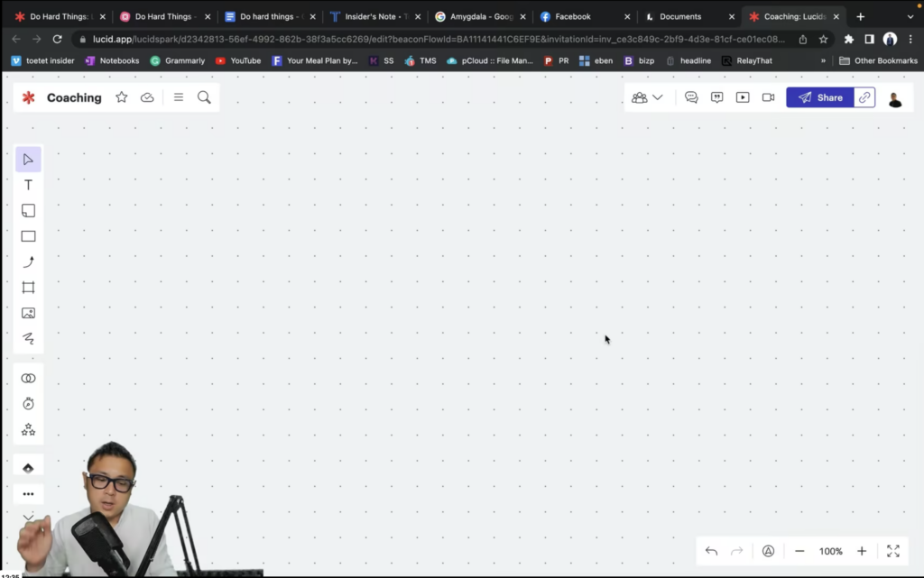924x578 pixels.
Task: Select the Line connector tool
Action: [28, 261]
